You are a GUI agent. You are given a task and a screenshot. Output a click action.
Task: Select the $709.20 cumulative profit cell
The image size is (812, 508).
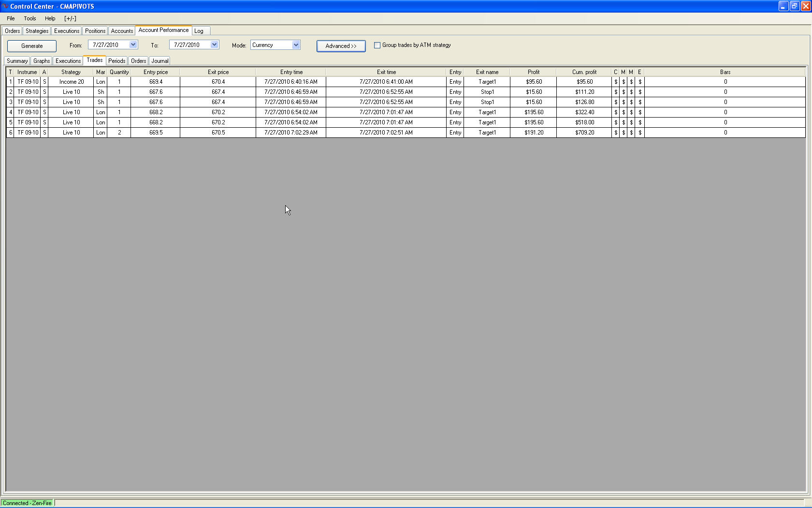584,133
